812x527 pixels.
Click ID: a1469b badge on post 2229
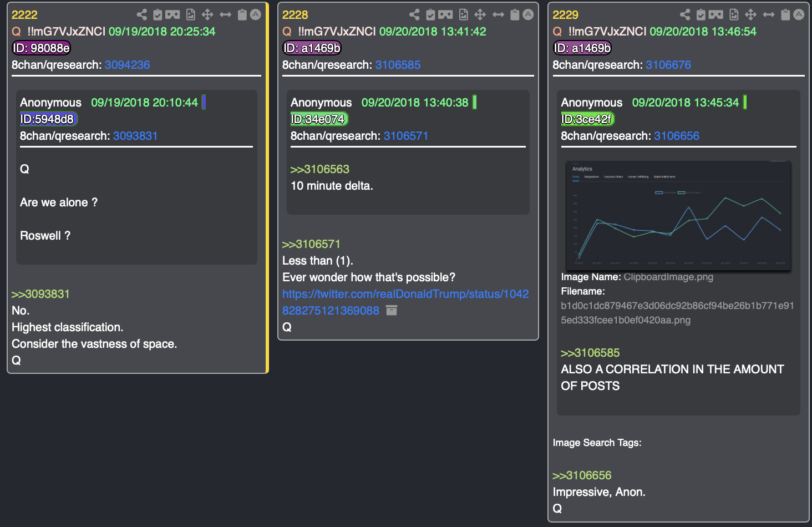582,48
